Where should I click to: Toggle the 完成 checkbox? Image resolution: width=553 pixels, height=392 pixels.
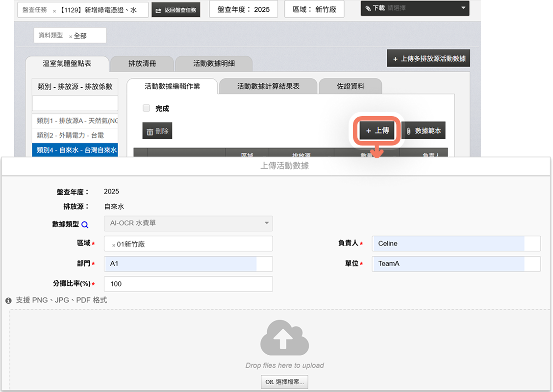click(146, 108)
